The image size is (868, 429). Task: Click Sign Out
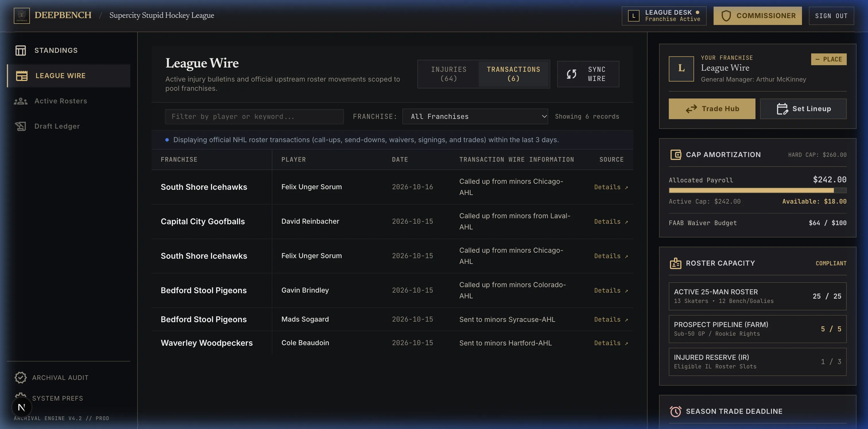coord(831,16)
